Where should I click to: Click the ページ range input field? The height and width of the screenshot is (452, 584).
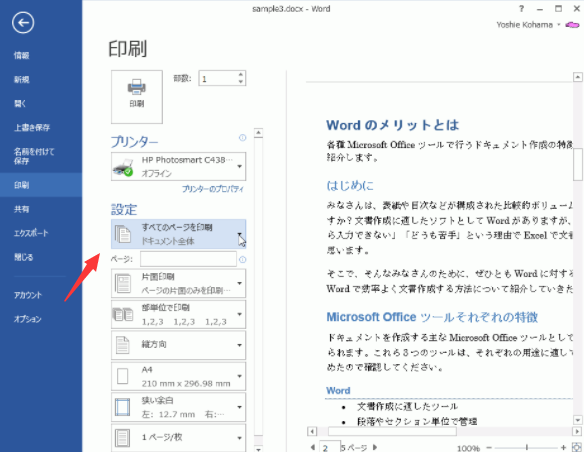coord(188,259)
